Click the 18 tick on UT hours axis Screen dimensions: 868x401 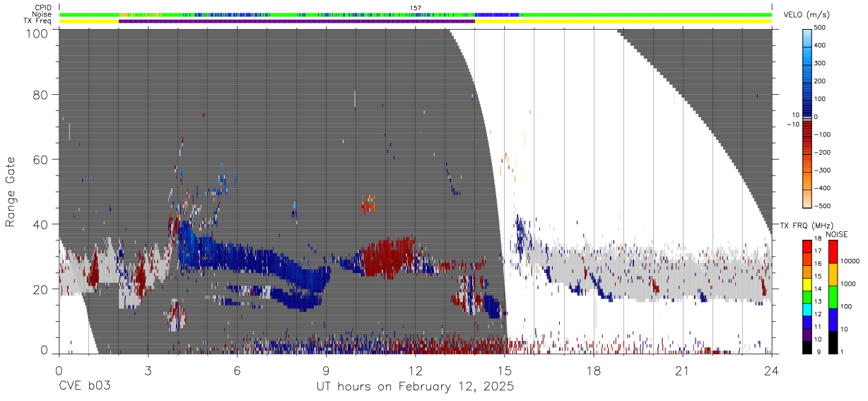pos(593,371)
